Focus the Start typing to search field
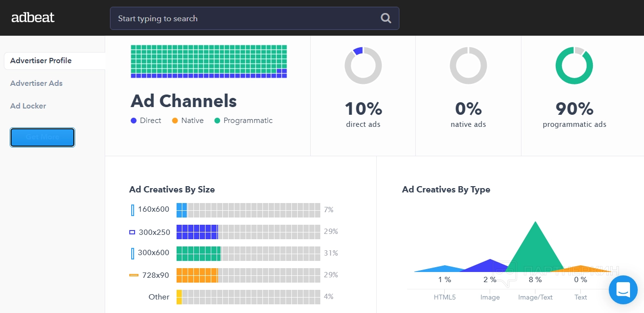 click(246, 18)
